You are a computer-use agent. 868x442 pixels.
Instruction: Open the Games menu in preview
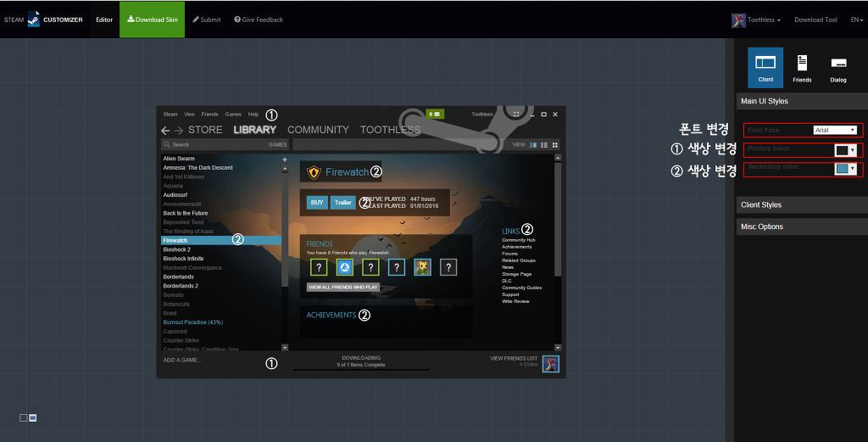[x=233, y=114]
